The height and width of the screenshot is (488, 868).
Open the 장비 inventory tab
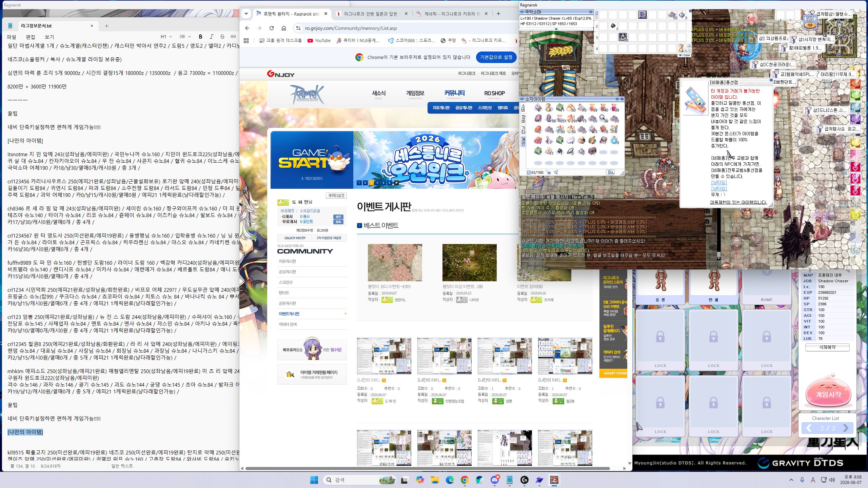(x=523, y=119)
